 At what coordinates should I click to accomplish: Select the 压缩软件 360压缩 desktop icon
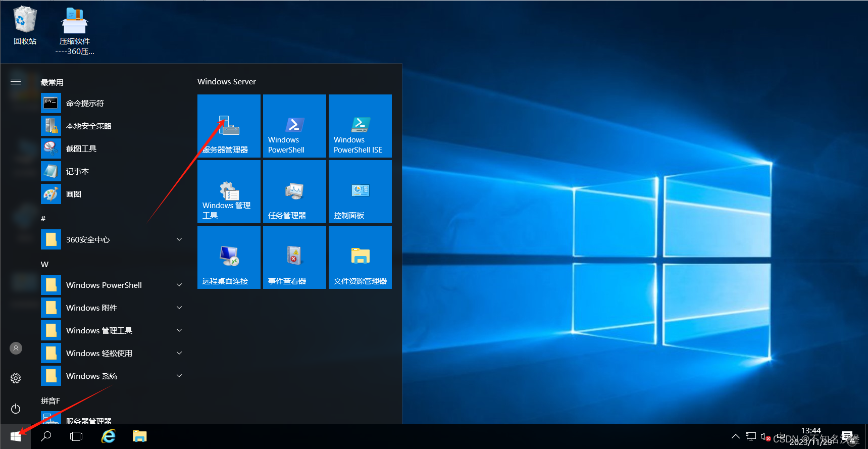pos(75,30)
